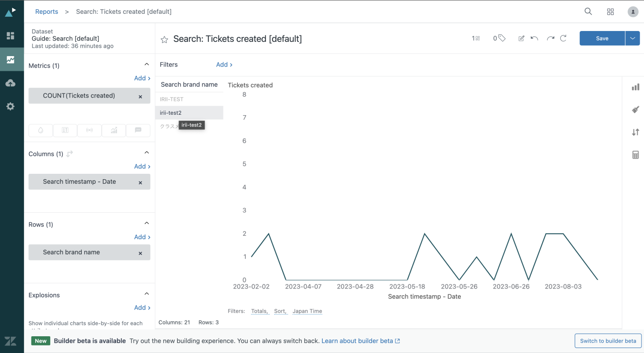Open the visualization type bar-chart icon
Image resolution: width=644 pixels, height=353 pixels.
636,87
